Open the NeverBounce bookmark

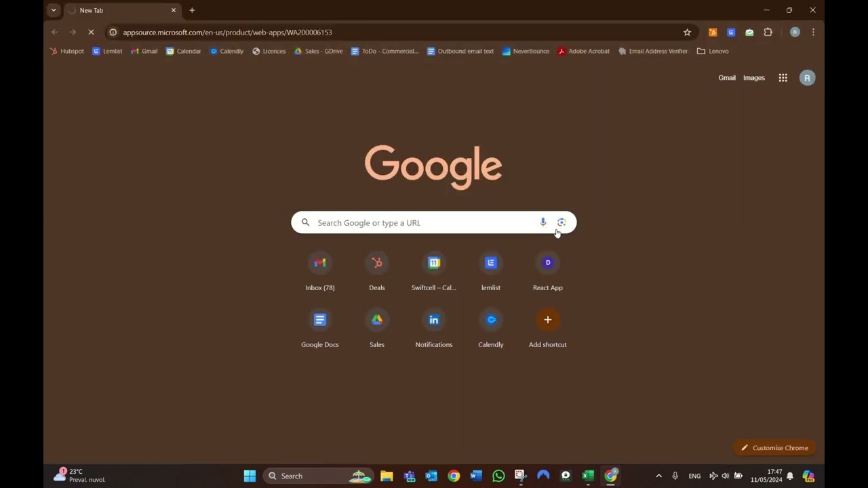(526, 51)
